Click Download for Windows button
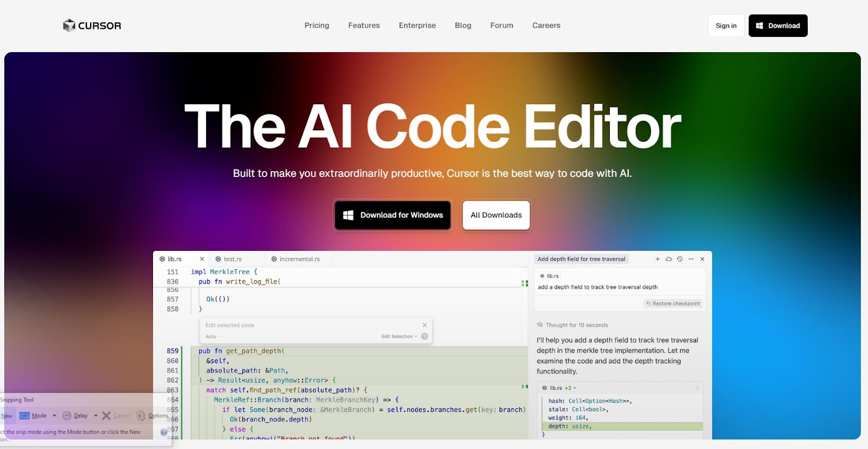868x449 pixels. point(393,215)
